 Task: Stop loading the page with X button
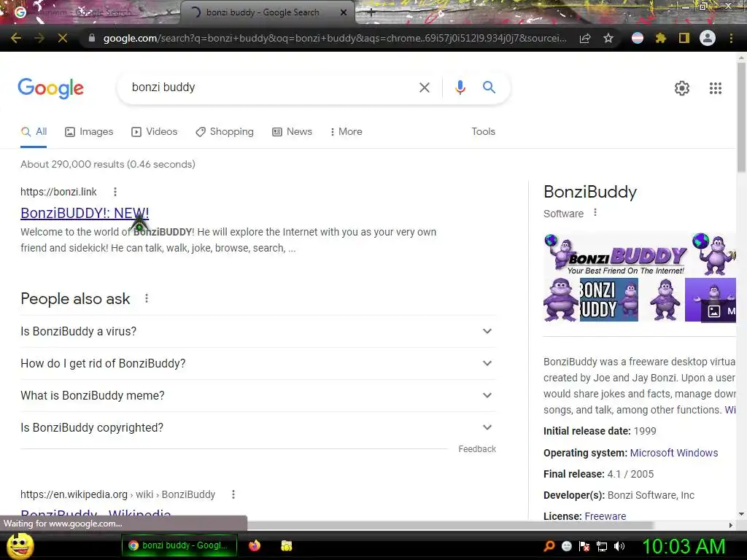coord(63,38)
